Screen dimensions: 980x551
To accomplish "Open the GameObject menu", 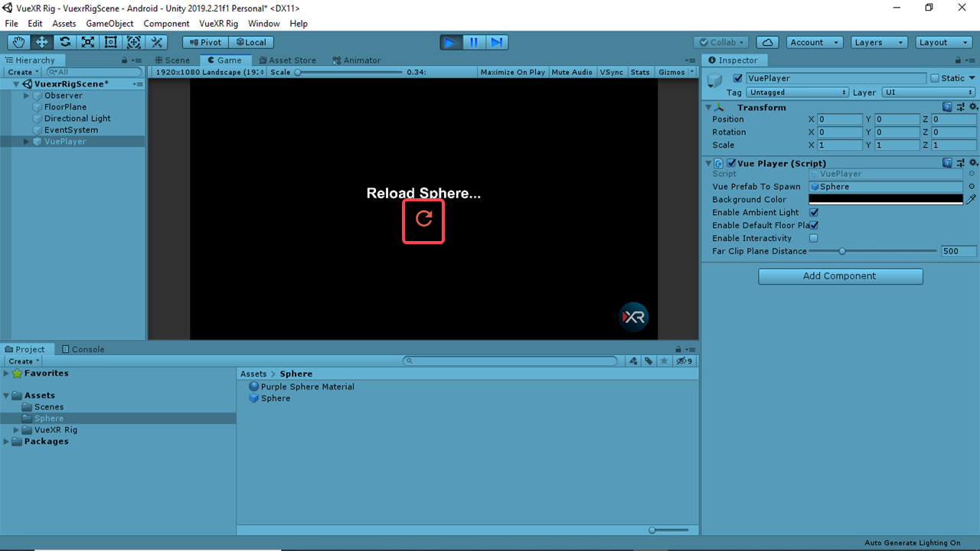I will click(109, 24).
